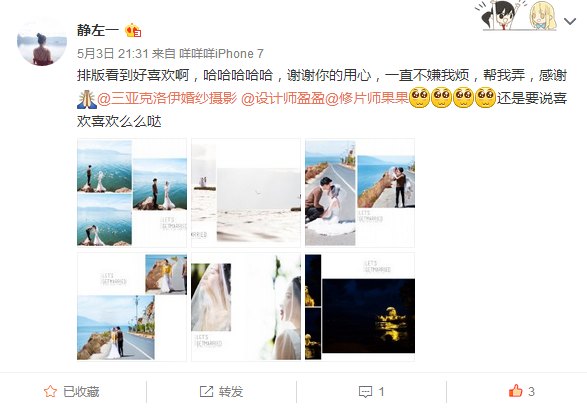Open comments via the speech bubble icon

(x=365, y=392)
